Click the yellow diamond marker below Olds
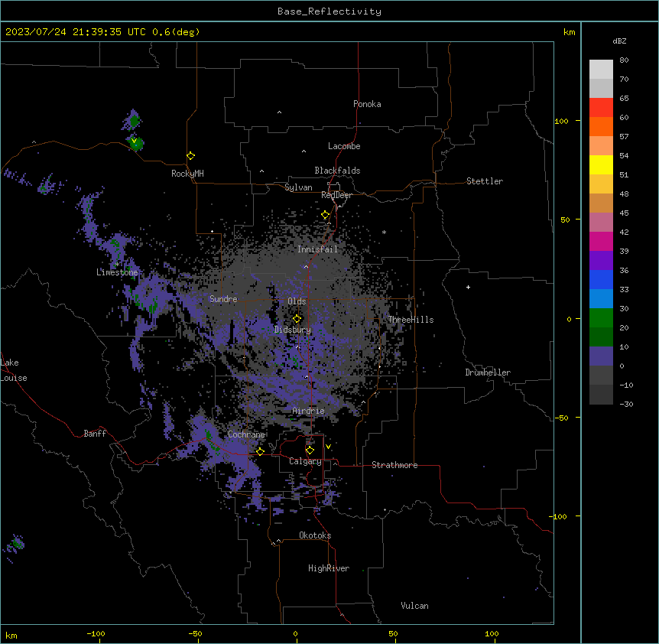Image resolution: width=659 pixels, height=644 pixels. 297,319
